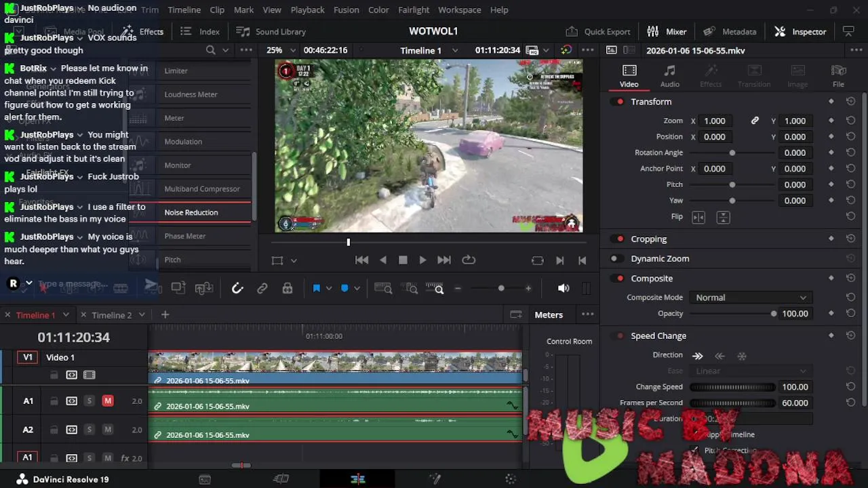
Task: Select the Noise Reduction effect
Action: click(x=191, y=212)
